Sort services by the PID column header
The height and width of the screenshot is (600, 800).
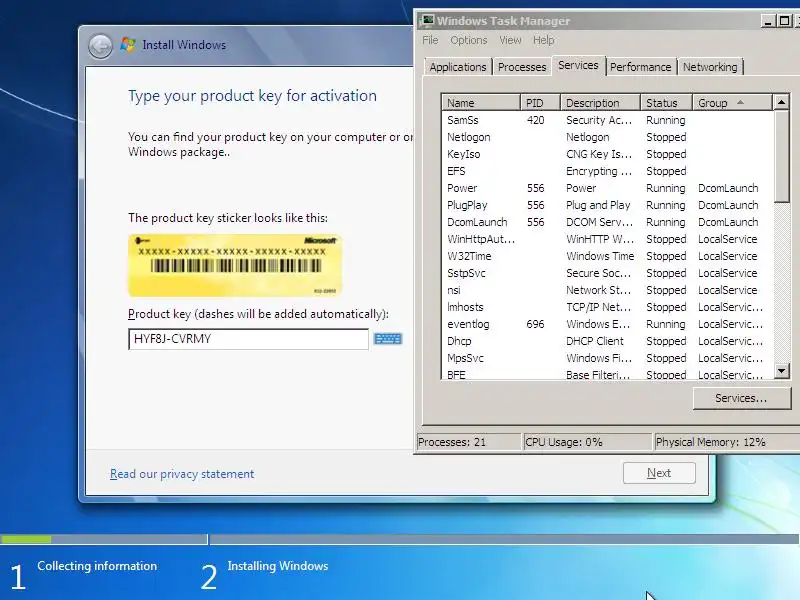pyautogui.click(x=540, y=103)
